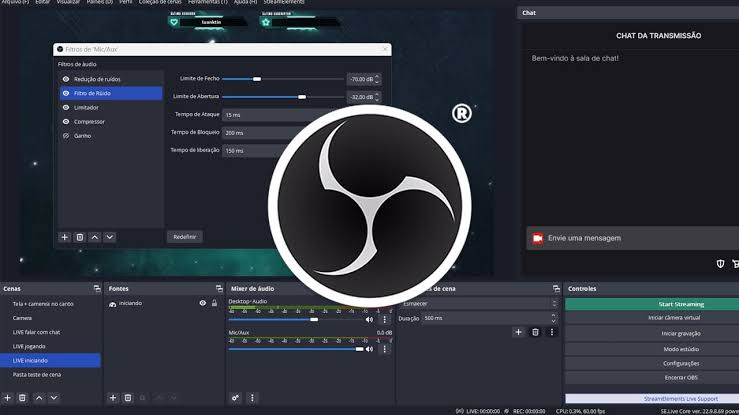Image resolution: width=739 pixels, height=415 pixels.
Task: Increase Limite de Abertura value arrow
Action: tap(377, 95)
